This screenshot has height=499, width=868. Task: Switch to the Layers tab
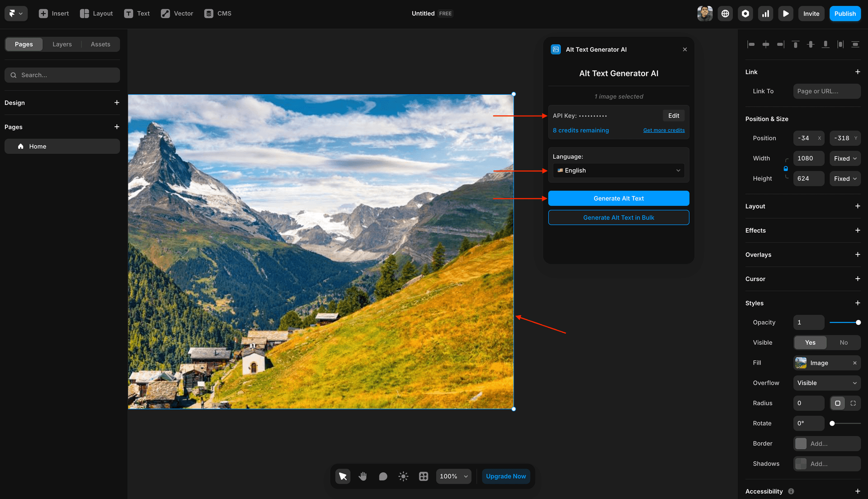coord(62,44)
